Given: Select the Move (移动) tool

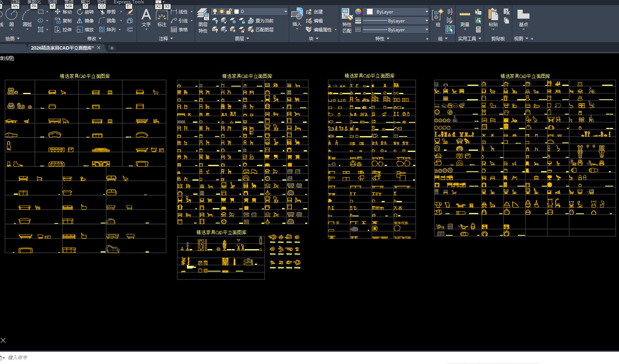Looking at the screenshot, I should [63, 12].
